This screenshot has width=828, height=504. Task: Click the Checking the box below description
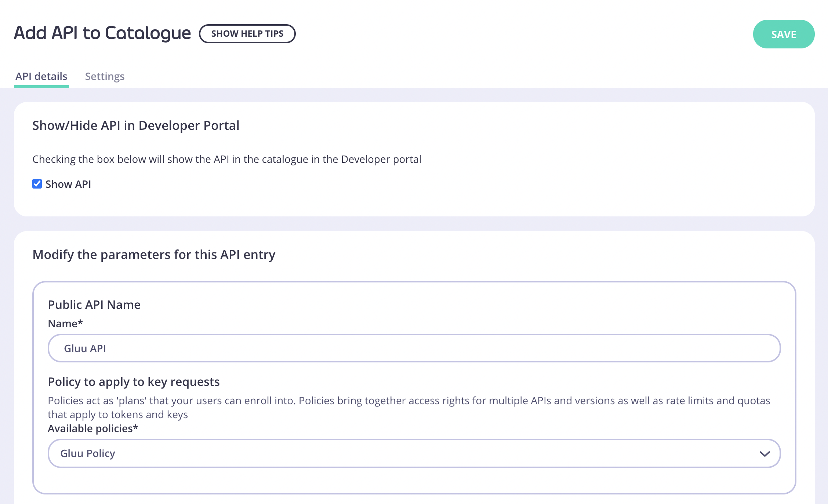point(226,159)
